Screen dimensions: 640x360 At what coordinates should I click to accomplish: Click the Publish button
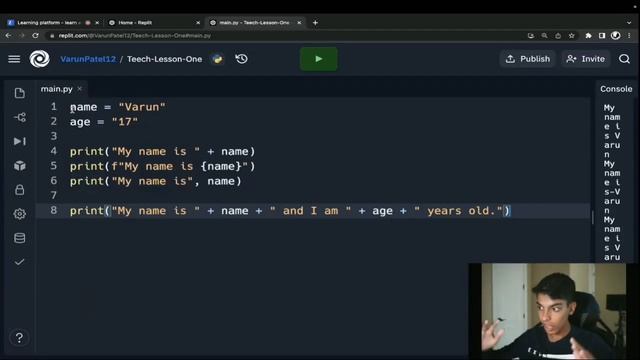coord(528,59)
